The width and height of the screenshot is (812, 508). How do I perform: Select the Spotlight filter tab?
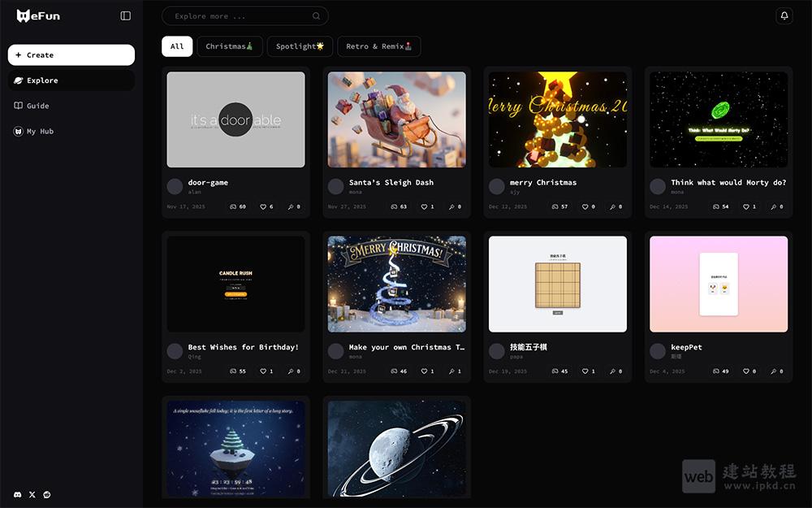pos(300,46)
